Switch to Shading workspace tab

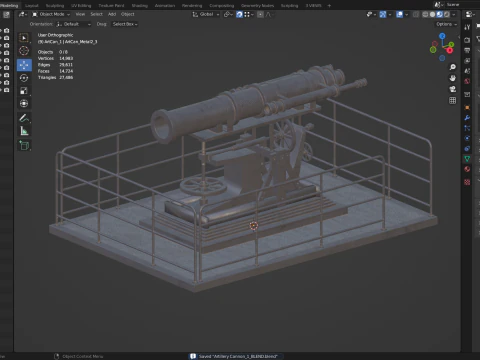(140, 5)
